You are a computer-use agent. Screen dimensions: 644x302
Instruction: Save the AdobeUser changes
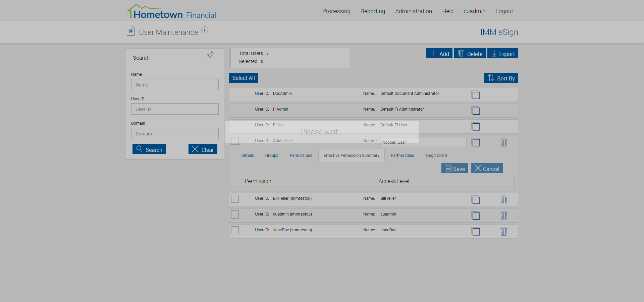[x=455, y=168]
